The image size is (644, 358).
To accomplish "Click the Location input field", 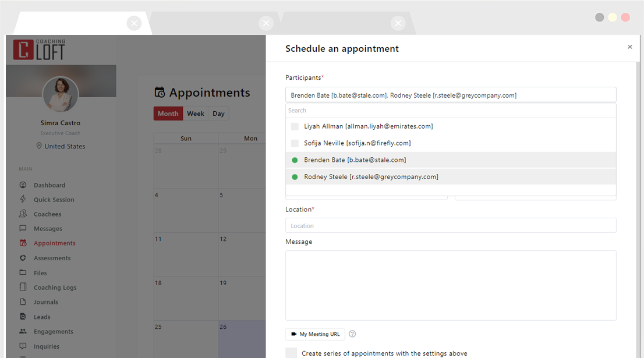I will (451, 225).
